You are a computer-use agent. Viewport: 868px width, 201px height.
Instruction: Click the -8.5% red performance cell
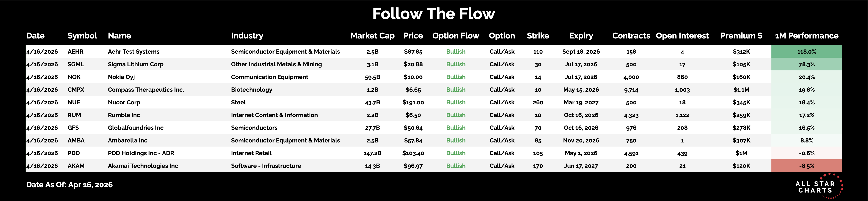click(x=806, y=166)
